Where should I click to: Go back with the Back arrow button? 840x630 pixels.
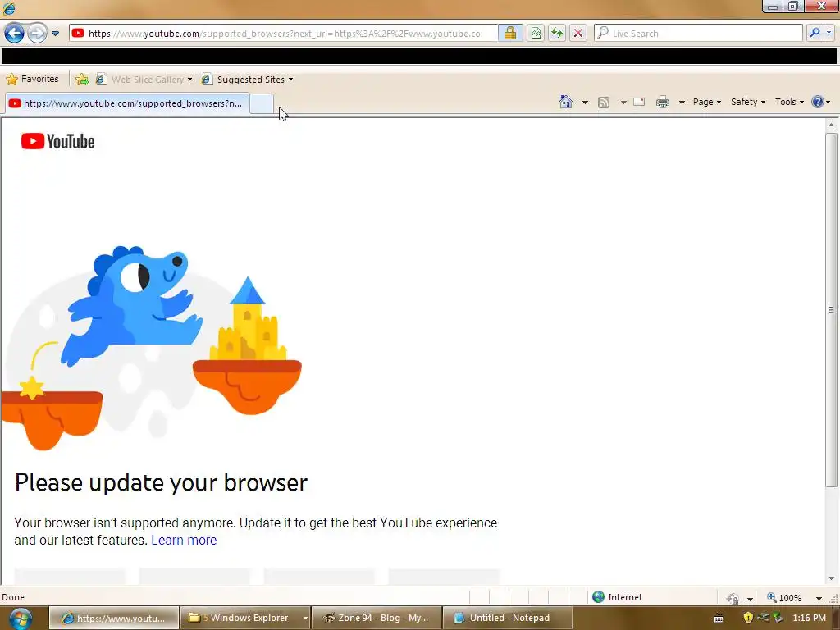coord(14,33)
